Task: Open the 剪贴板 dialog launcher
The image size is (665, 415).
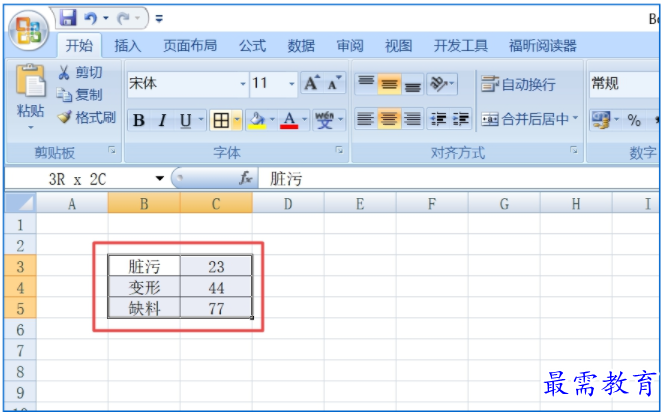Action: (112, 150)
